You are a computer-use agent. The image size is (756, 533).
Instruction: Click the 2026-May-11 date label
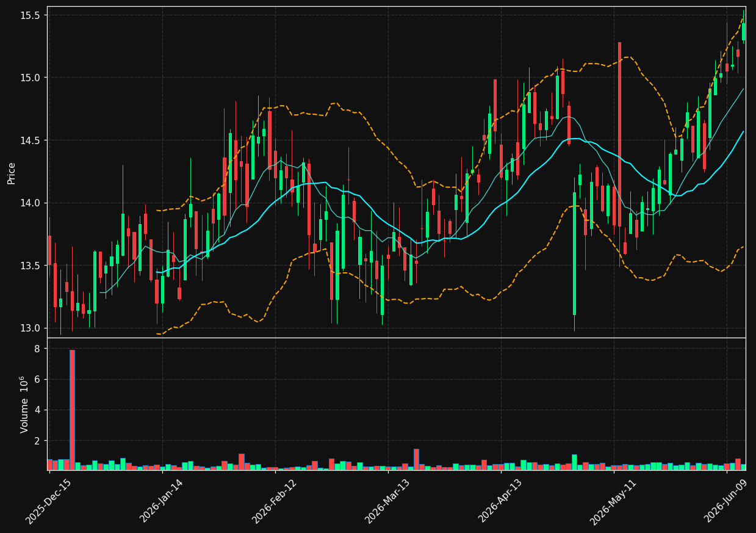612,501
